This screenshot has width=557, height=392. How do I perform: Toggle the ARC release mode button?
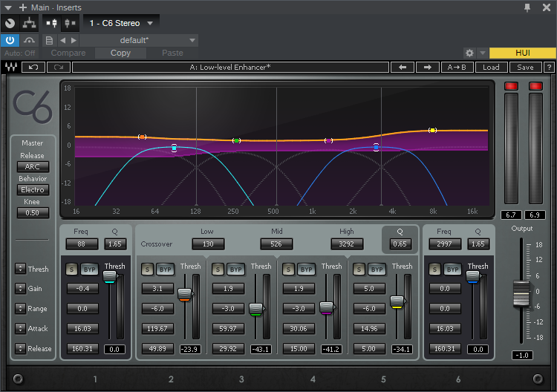point(33,166)
